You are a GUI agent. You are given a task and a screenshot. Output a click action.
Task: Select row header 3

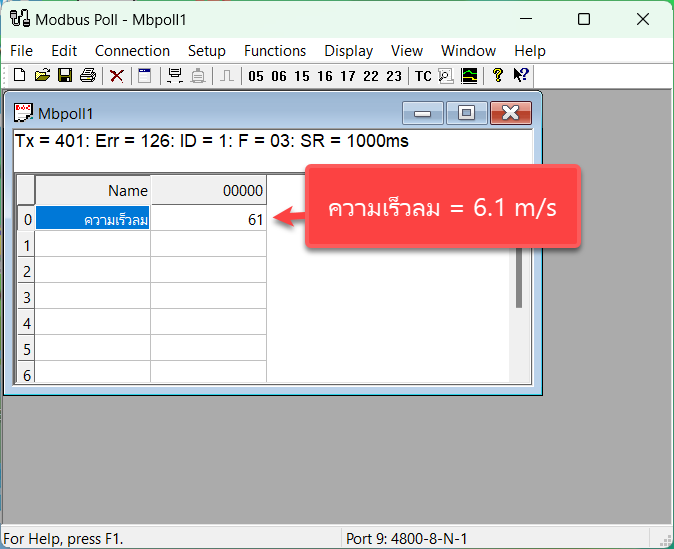pos(26,297)
